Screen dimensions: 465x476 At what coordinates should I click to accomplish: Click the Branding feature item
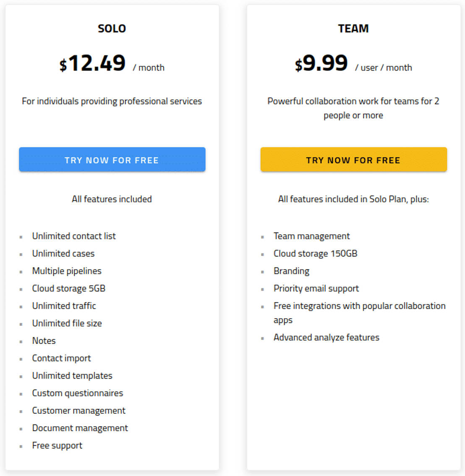point(292,271)
